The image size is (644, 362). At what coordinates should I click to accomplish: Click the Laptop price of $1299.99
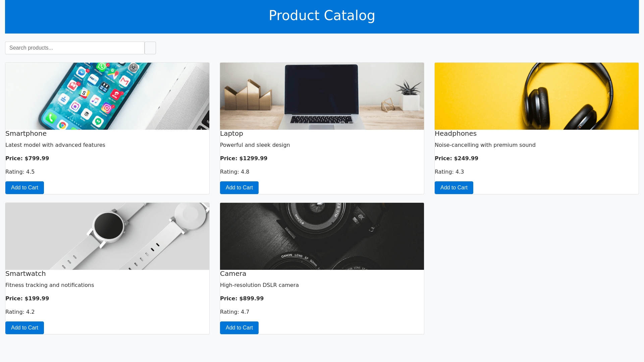(x=244, y=158)
